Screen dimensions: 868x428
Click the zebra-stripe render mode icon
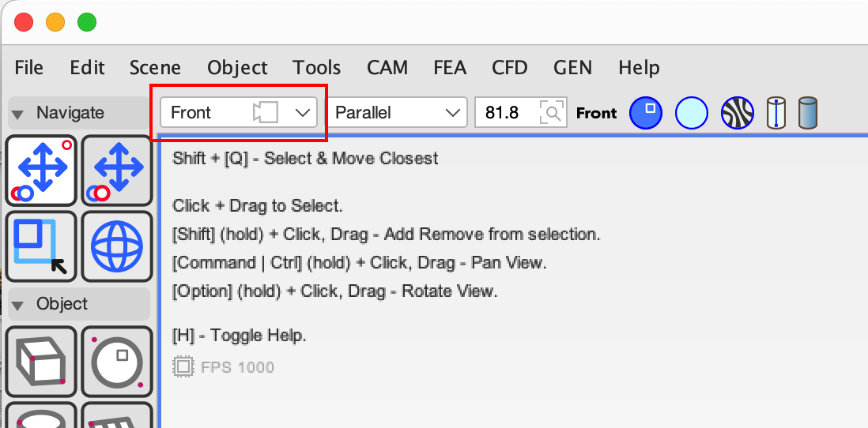click(x=737, y=113)
